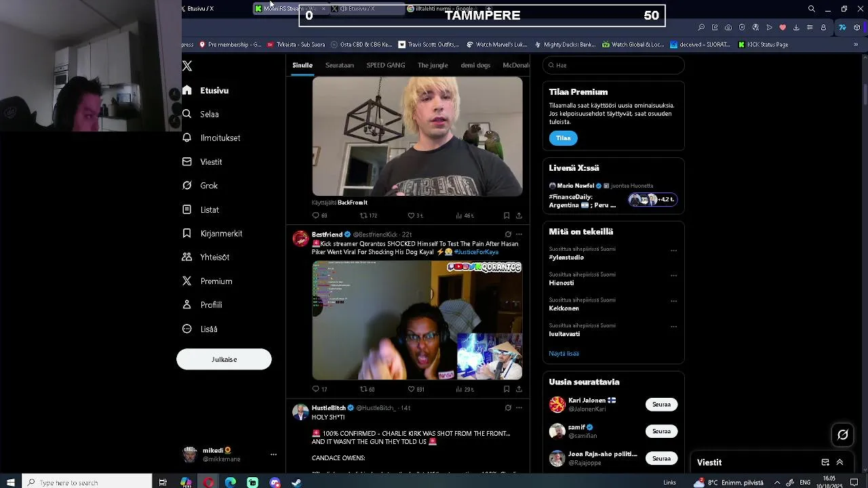Follow Kari Jalonen with Seuraa

coord(661,405)
